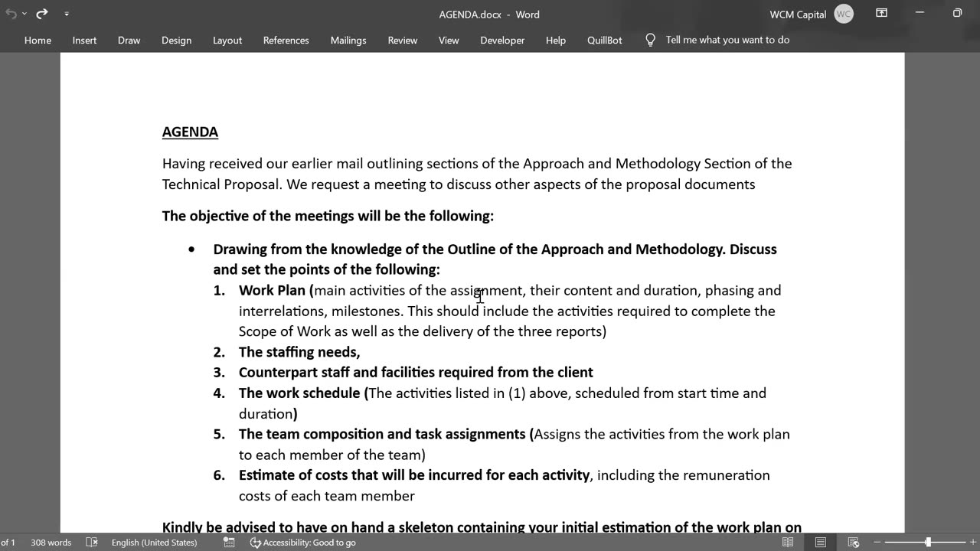
Task: Open the Review tab
Action: coord(402,40)
